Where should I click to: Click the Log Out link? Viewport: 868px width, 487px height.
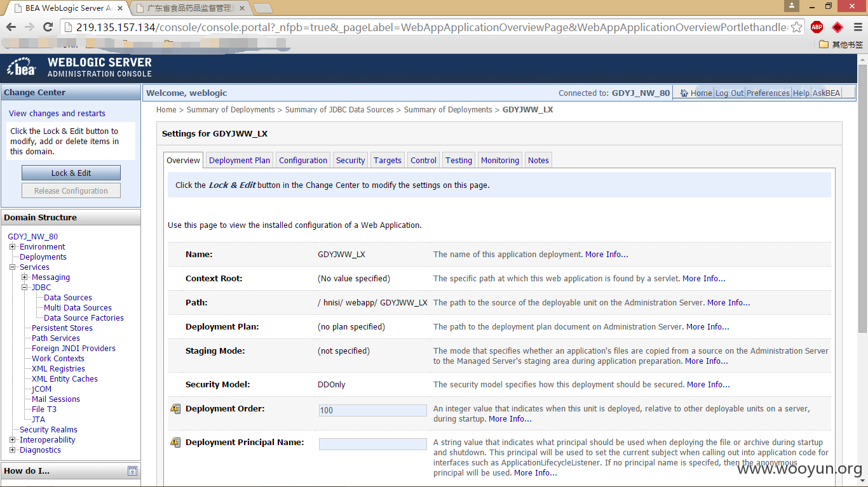(x=729, y=93)
